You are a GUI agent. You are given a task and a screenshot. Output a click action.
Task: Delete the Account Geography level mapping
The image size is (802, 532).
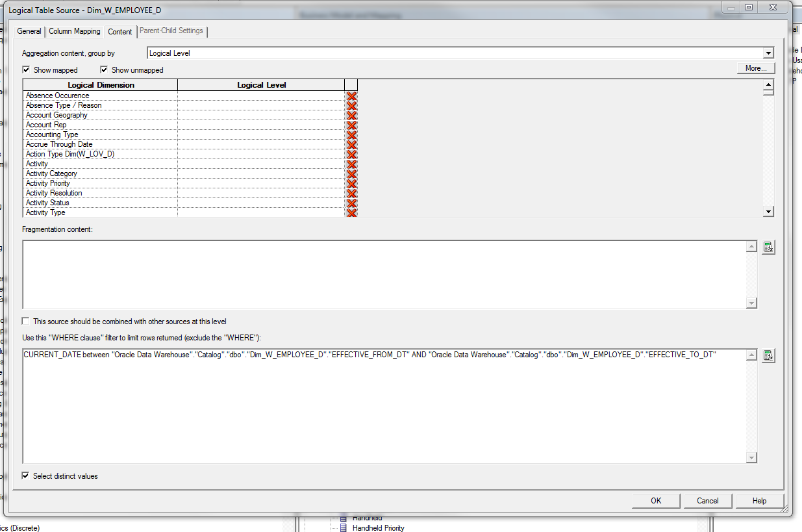[x=351, y=114]
